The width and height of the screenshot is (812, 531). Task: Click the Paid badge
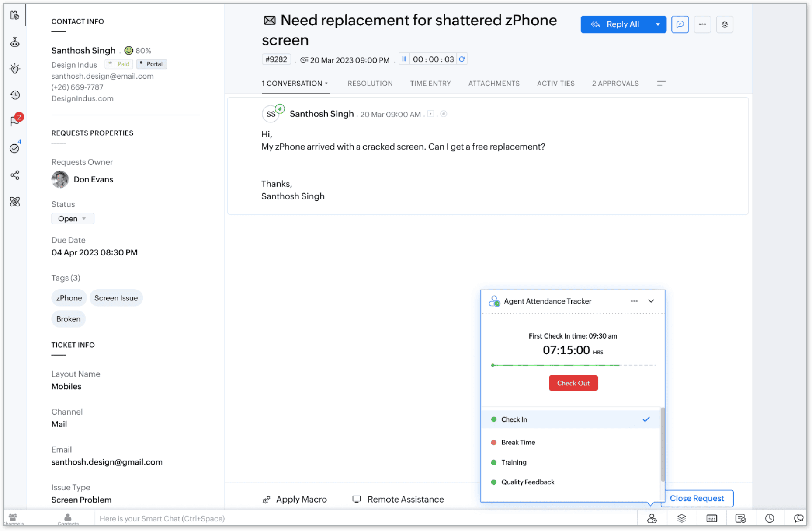[119, 64]
